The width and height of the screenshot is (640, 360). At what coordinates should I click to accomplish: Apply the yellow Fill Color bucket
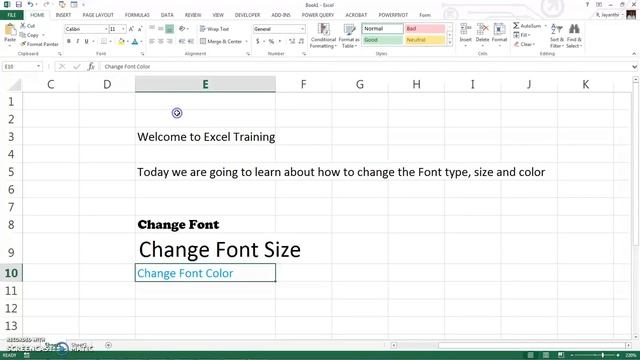[121, 41]
